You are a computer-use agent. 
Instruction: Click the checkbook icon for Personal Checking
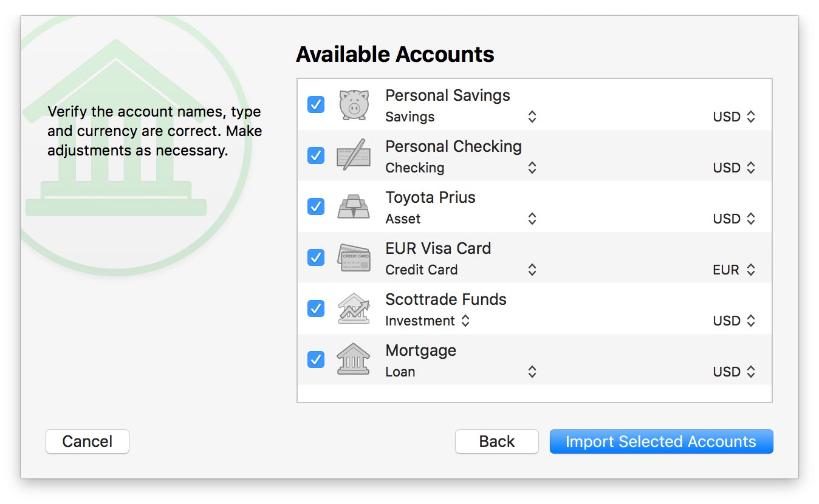click(x=353, y=155)
